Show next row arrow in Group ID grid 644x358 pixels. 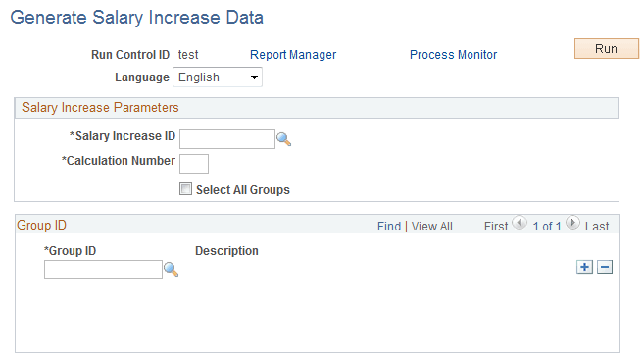pyautogui.click(x=572, y=224)
